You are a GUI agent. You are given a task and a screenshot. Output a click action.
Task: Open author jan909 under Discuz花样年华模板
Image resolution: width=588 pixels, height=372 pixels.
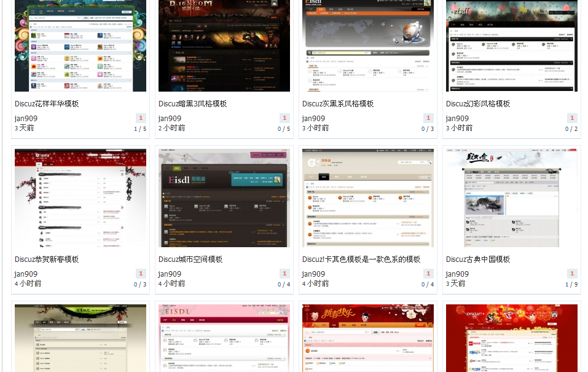pos(26,119)
